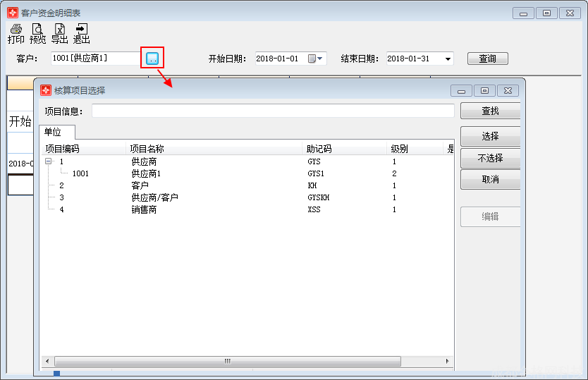Select the 客户 row in the list
The height and width of the screenshot is (380, 588).
coord(140,185)
